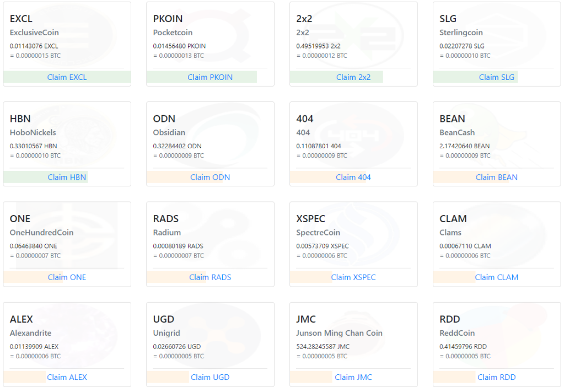Claim RADS Radium

[x=210, y=277]
